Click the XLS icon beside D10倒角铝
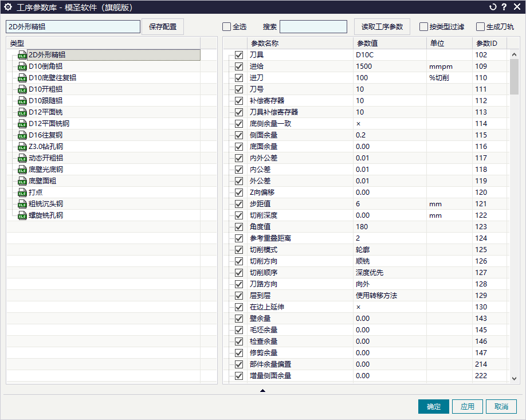This screenshot has height=420, width=526. pyautogui.click(x=22, y=66)
